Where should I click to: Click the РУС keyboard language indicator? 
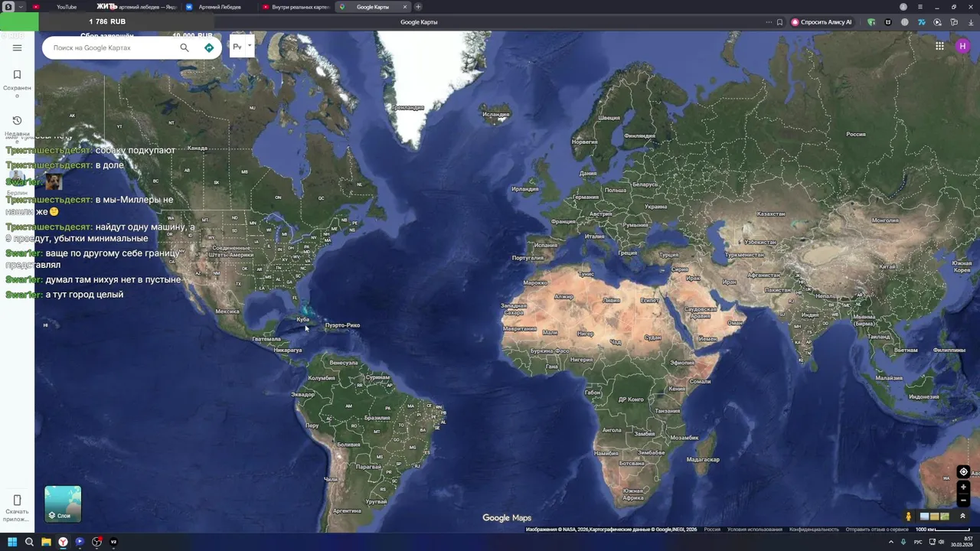(x=917, y=542)
